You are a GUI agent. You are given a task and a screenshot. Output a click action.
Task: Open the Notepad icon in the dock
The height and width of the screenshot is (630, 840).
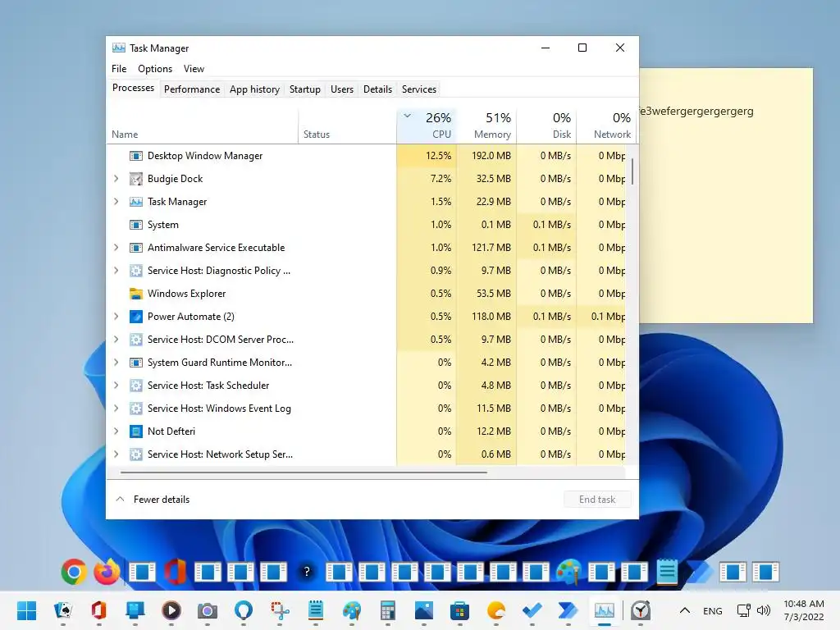point(667,572)
